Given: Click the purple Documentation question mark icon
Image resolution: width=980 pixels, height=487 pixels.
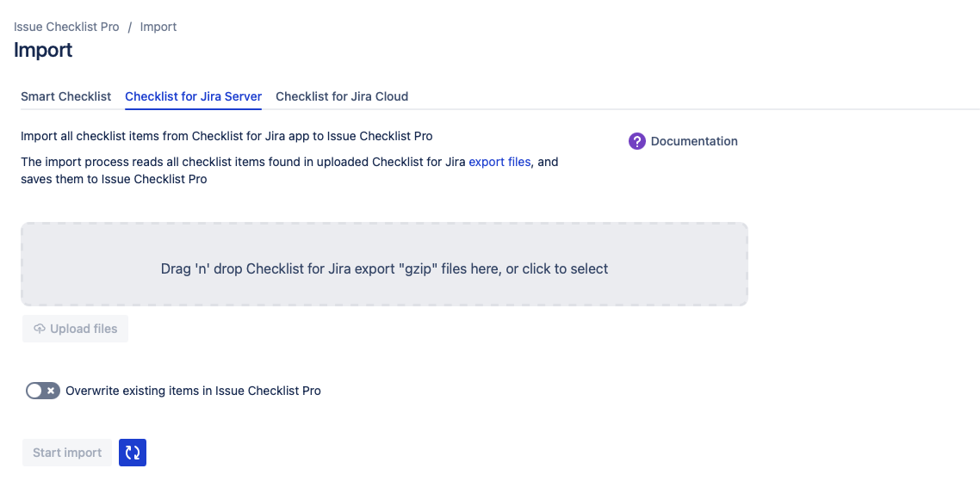Looking at the screenshot, I should click(637, 141).
